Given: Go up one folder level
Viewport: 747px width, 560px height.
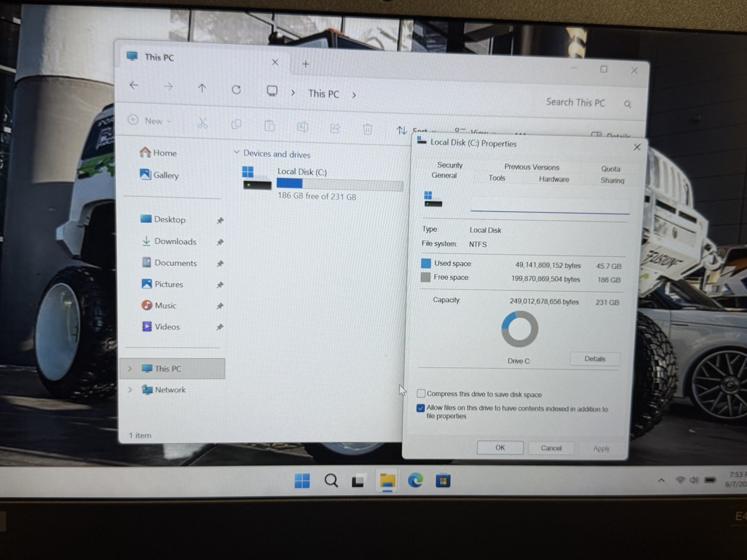Looking at the screenshot, I should (202, 88).
